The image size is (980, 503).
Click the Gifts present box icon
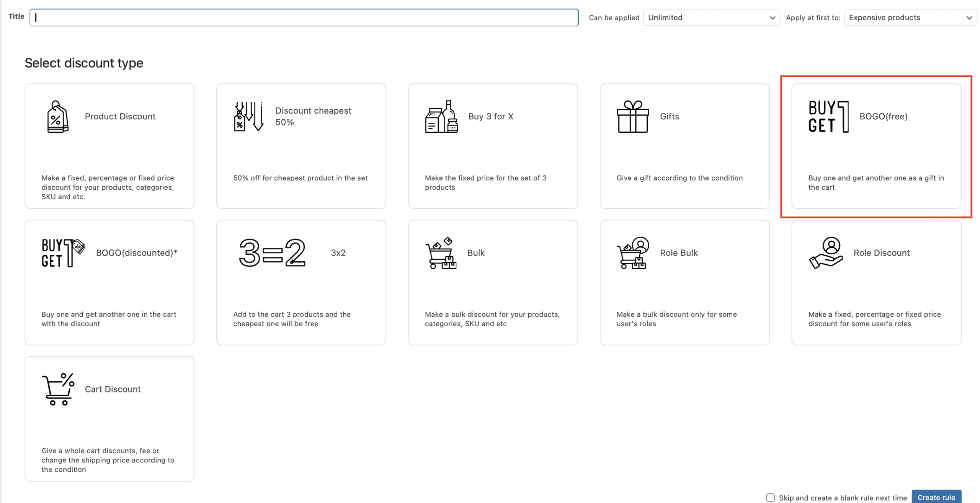click(632, 117)
